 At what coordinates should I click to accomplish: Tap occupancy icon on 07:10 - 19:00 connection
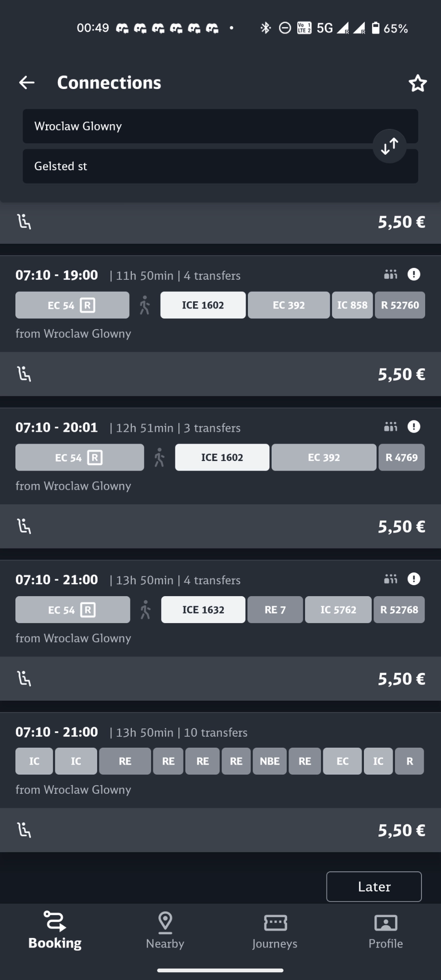(391, 274)
